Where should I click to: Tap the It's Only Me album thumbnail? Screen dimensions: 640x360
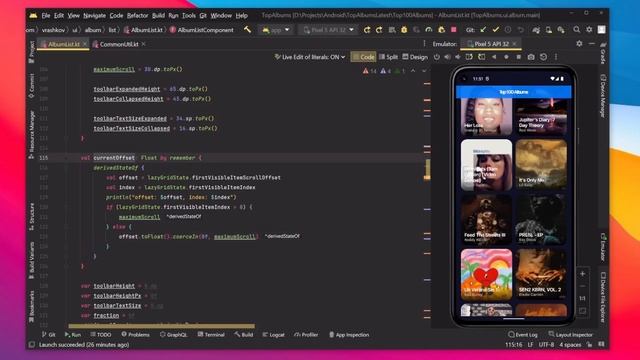pos(541,164)
